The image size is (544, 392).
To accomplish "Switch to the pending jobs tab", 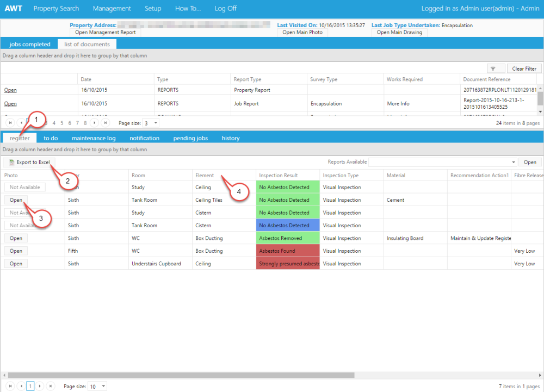I will [x=190, y=138].
